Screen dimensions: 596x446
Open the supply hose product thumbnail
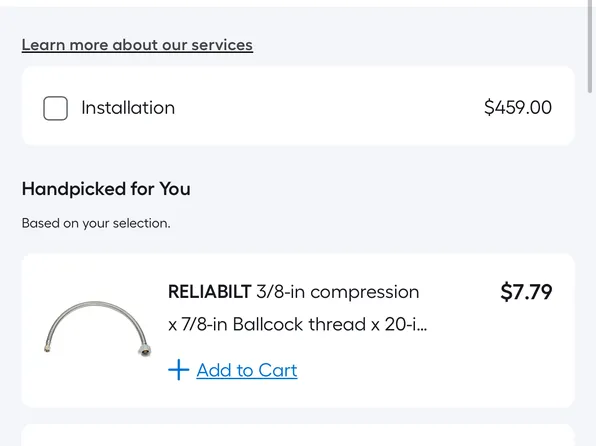[x=98, y=329]
